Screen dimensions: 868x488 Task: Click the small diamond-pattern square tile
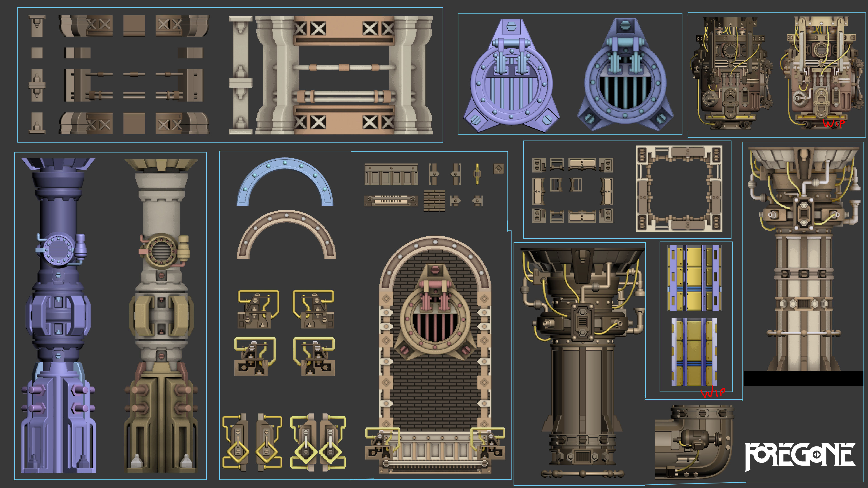498,169
